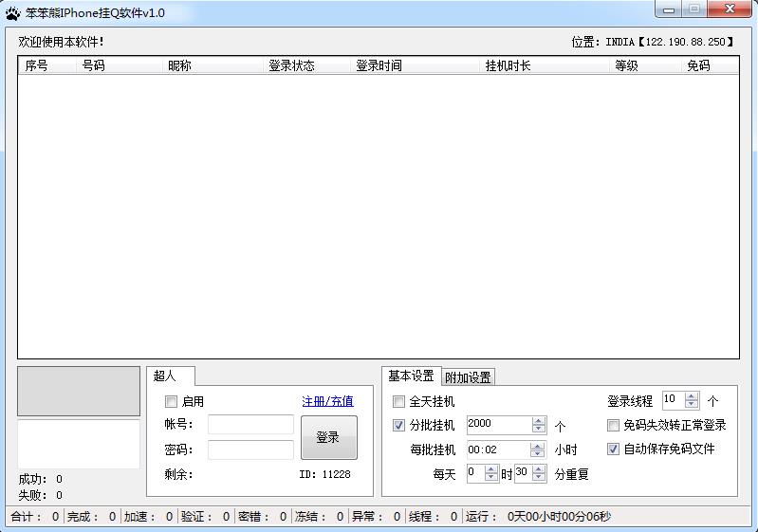This screenshot has height=532, width=758.
Task: Decrease 每天 hour value with down arrow
Action: click(x=490, y=477)
